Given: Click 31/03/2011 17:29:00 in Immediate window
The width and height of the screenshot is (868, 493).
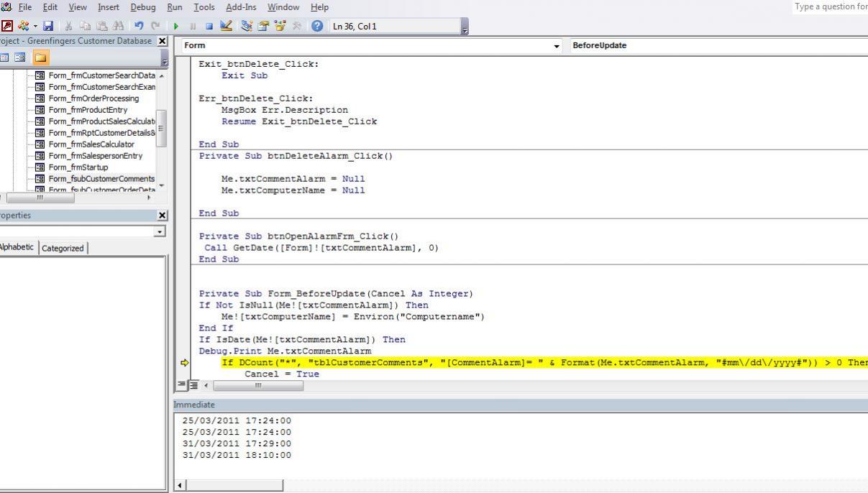Looking at the screenshot, I should point(237,443).
